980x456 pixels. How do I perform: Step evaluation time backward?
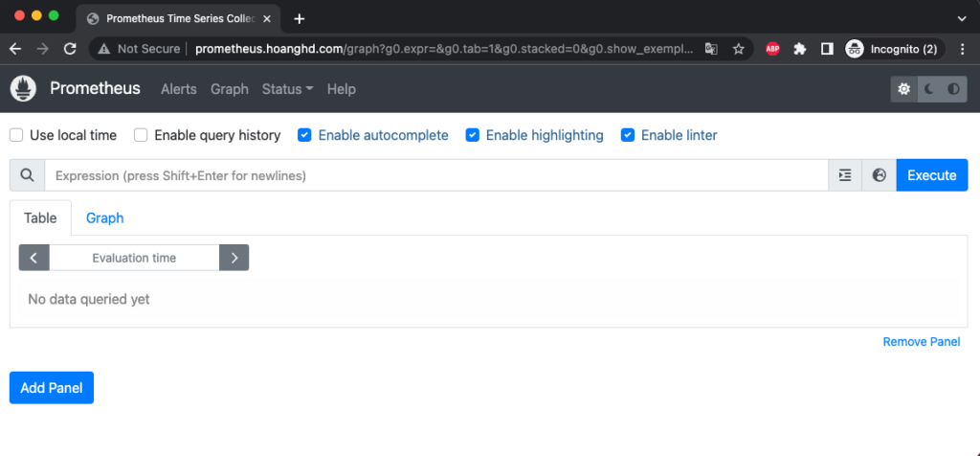[33, 258]
